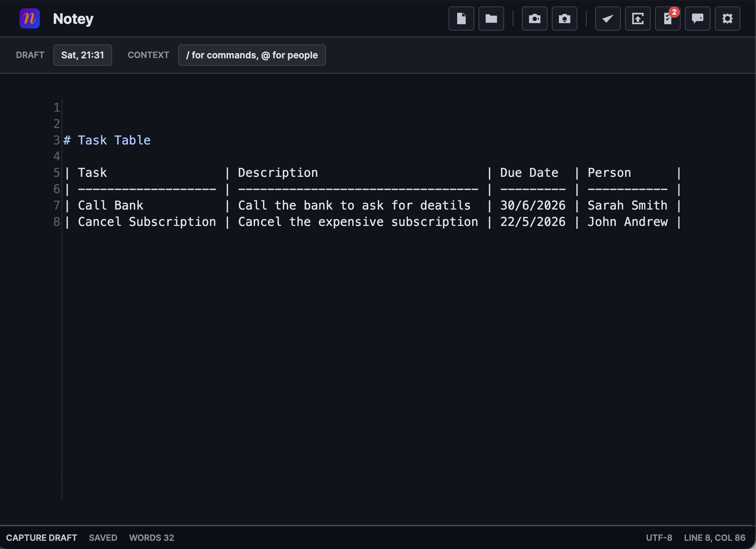Focus the context commands input field

[252, 55]
